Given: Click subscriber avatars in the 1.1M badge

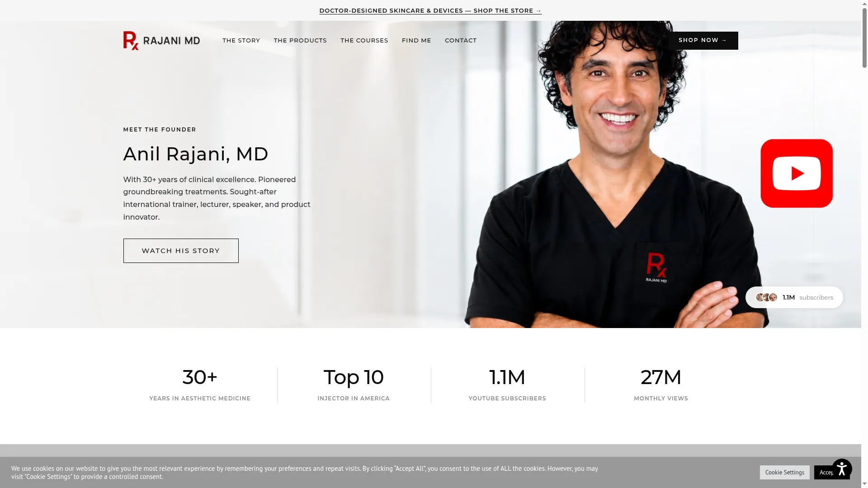Looking at the screenshot, I should click(x=767, y=297).
